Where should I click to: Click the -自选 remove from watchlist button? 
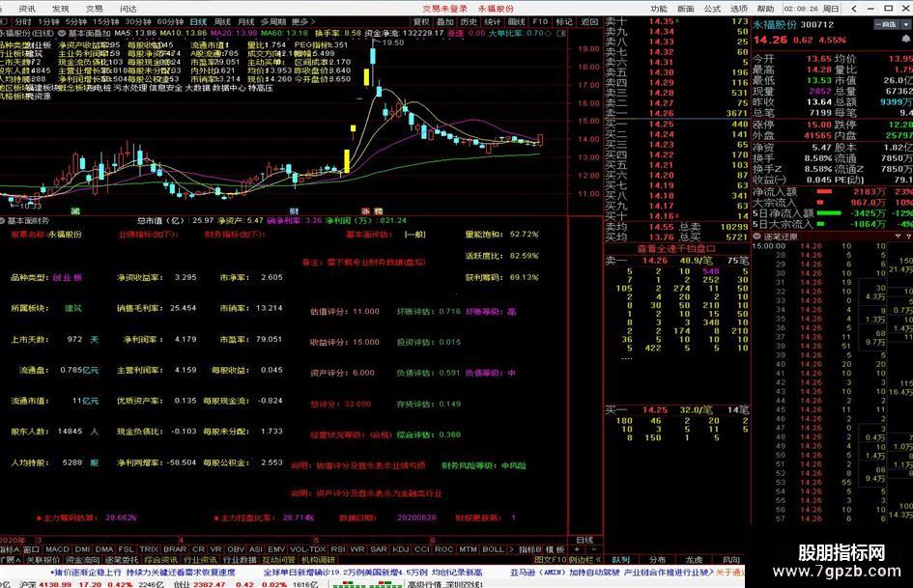tap(886, 24)
